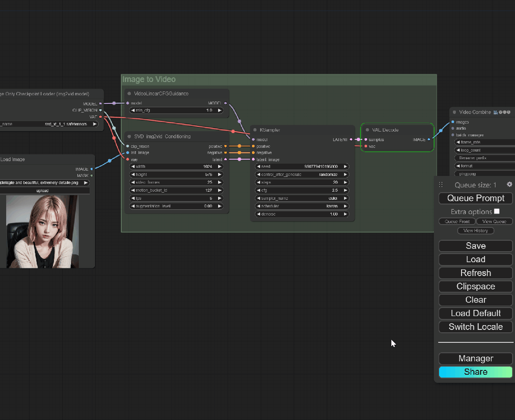Click the SVD conditioning negative output socket
This screenshot has width=515, height=420.
pos(225,153)
